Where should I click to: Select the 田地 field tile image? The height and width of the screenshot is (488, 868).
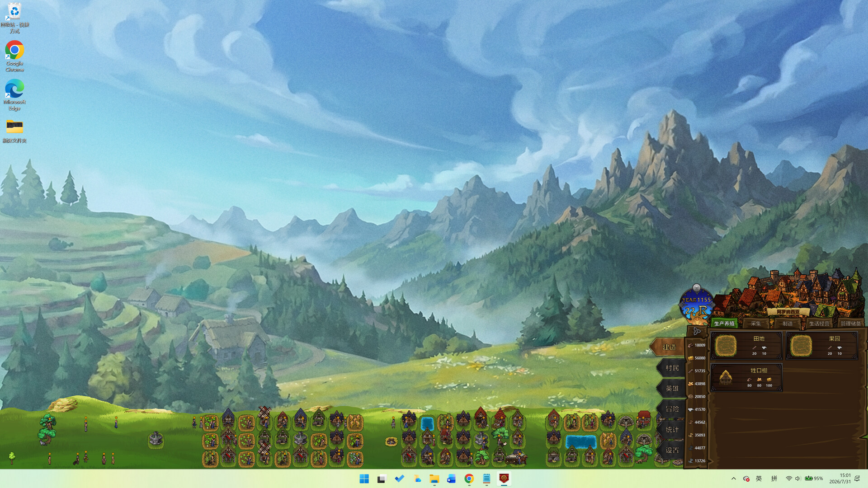726,346
